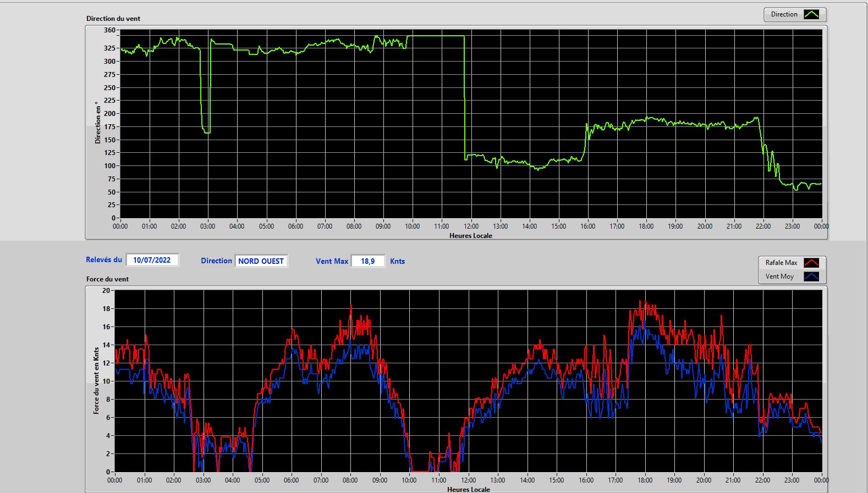
Task: Click 03:00 on direction chart time axis
Action: (207, 226)
